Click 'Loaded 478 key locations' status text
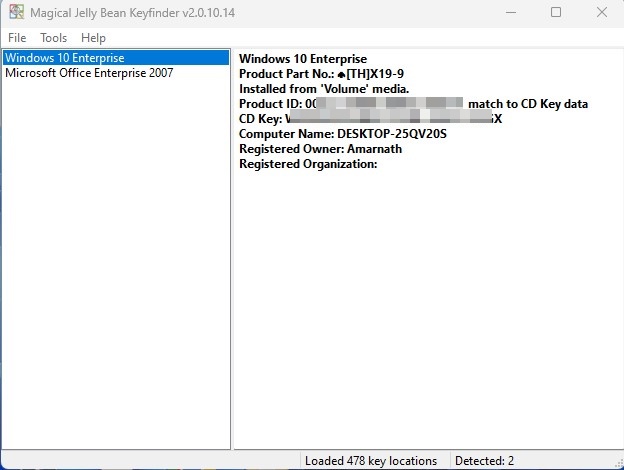Viewport: 624px width, 470px height. (371, 461)
